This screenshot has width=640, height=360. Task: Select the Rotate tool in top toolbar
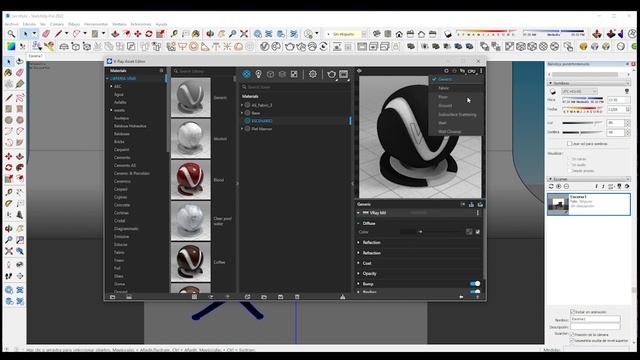[x=149, y=34]
